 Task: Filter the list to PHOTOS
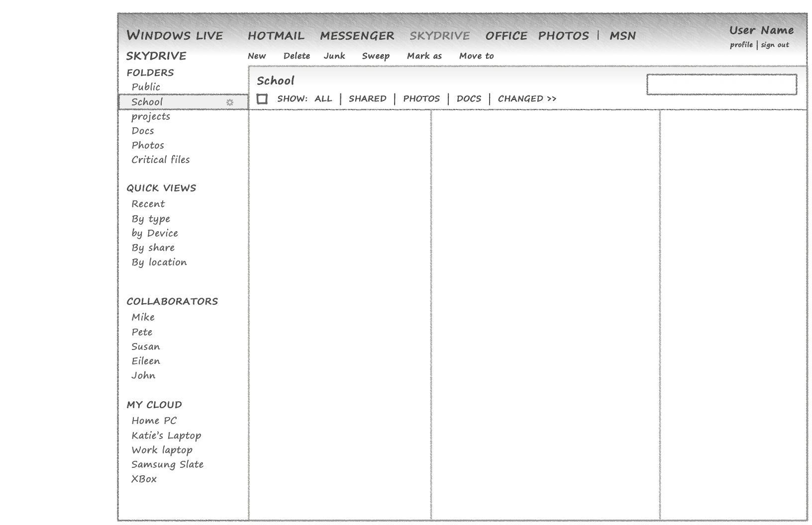tap(421, 98)
